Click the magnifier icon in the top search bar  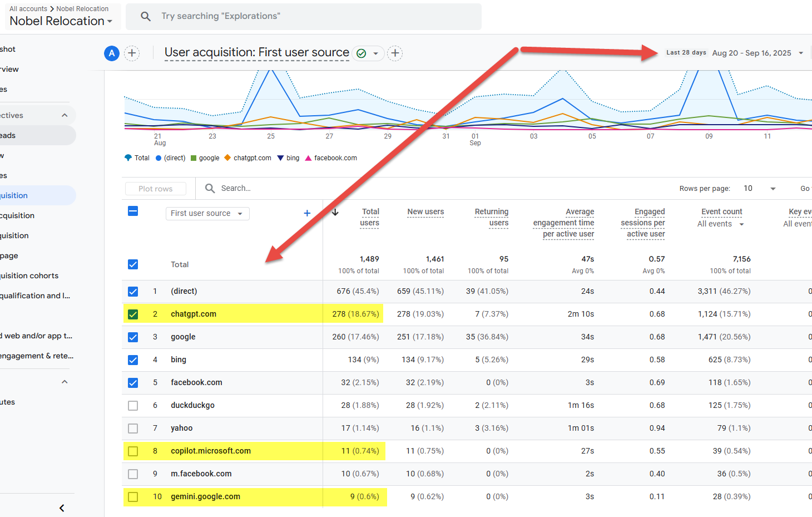click(146, 16)
